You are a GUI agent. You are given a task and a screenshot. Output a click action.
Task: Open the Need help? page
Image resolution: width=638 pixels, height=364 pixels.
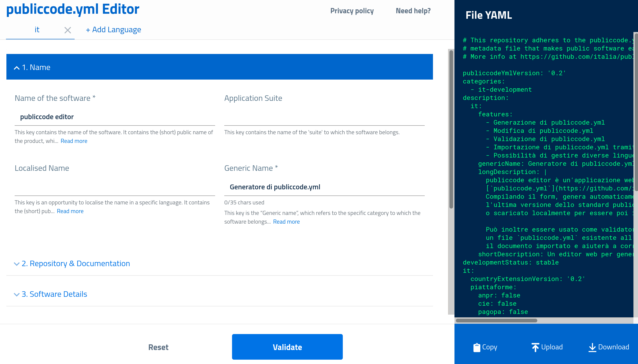(x=413, y=11)
